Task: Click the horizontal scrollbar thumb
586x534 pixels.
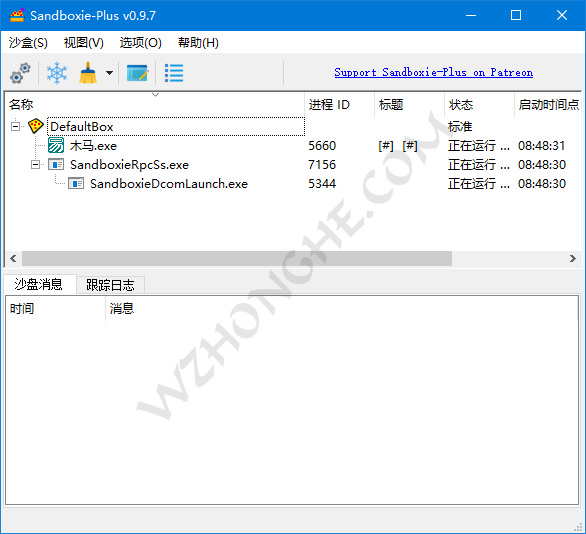Action: (x=237, y=258)
